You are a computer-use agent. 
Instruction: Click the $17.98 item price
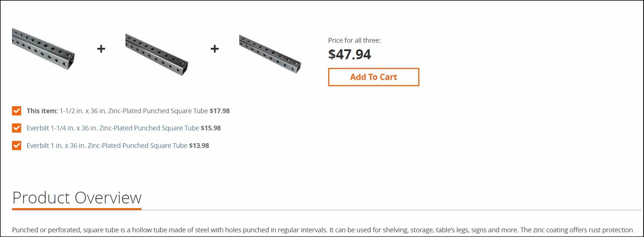220,111
